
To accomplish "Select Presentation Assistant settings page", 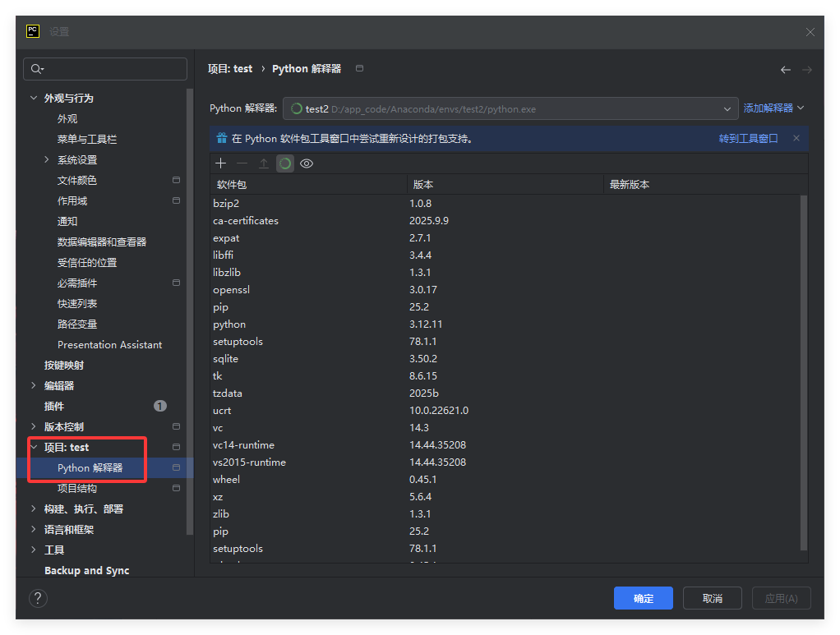I will point(110,345).
